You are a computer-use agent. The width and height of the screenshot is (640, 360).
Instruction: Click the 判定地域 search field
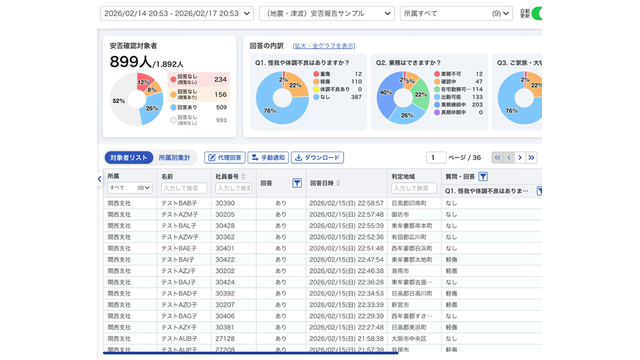[x=414, y=188]
